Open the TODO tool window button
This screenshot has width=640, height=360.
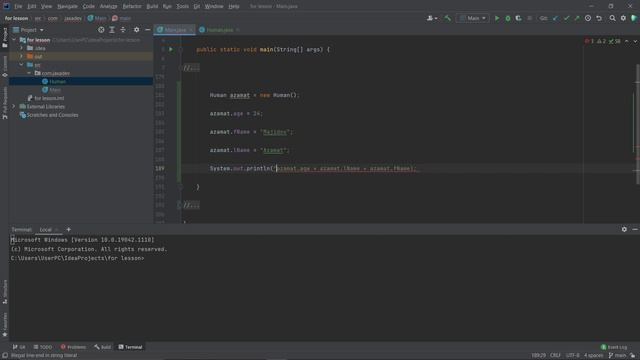coord(43,347)
